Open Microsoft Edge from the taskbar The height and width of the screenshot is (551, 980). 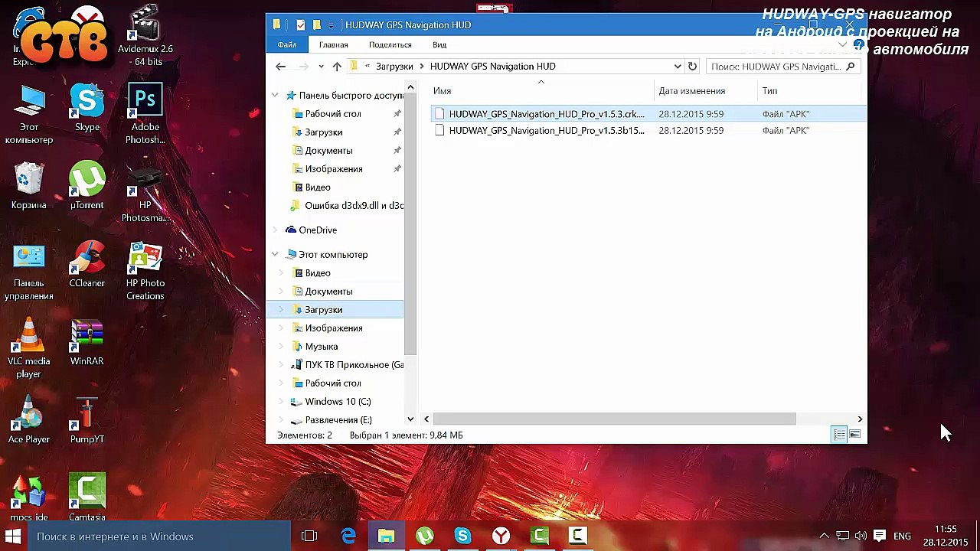click(348, 536)
